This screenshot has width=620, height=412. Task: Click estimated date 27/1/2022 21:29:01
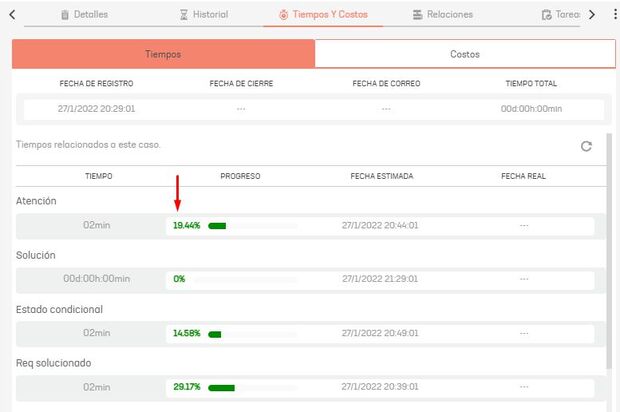tap(380, 279)
